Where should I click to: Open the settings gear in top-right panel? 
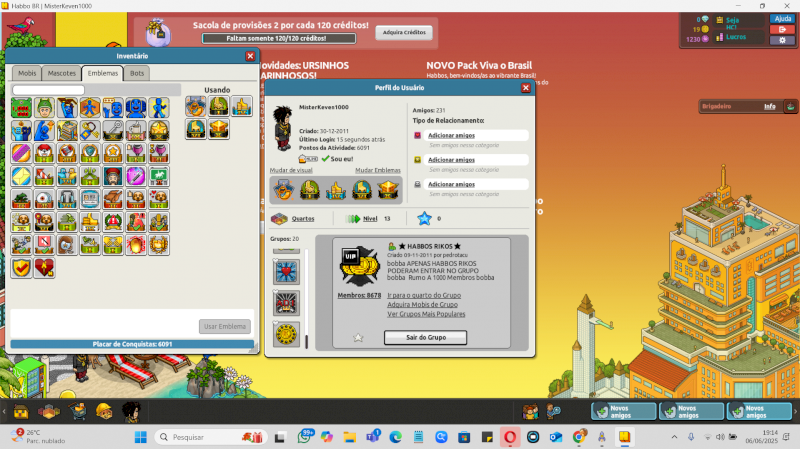[782, 40]
